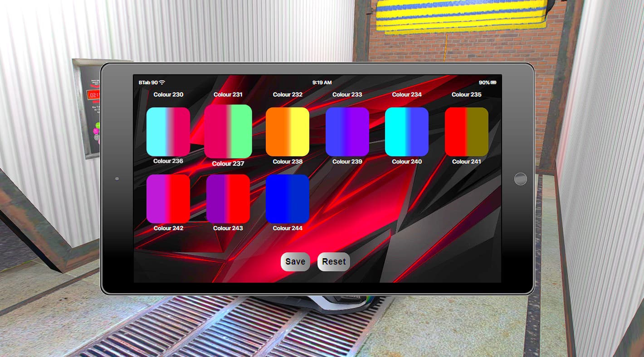
Task: Pick the orange-yellow Colour 232 swatch
Action: click(x=288, y=131)
